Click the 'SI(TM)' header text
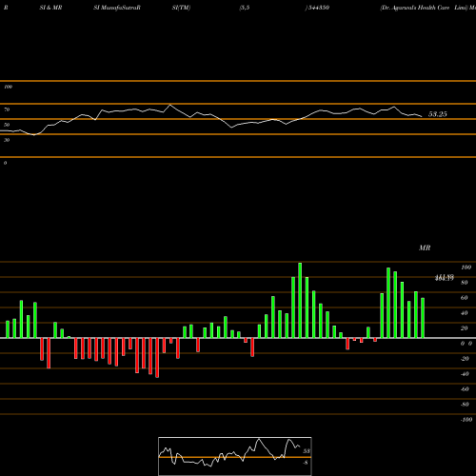Image resolution: width=476 pixels, height=476 pixels. 181,8
